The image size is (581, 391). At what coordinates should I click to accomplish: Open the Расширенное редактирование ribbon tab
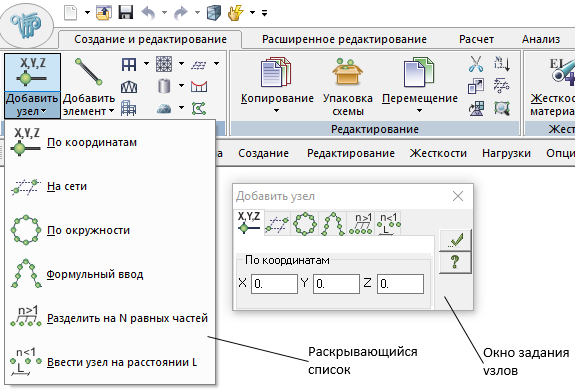click(344, 39)
